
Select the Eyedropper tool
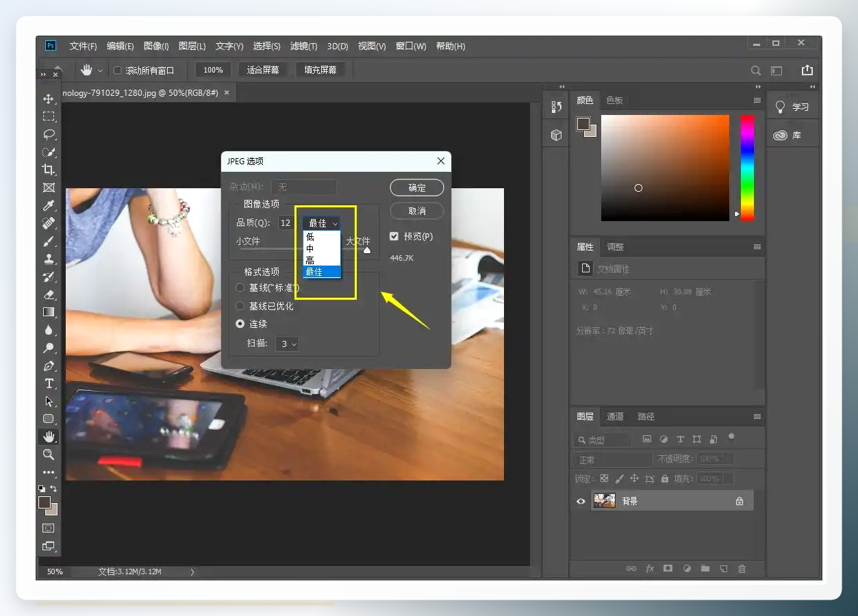[49, 205]
